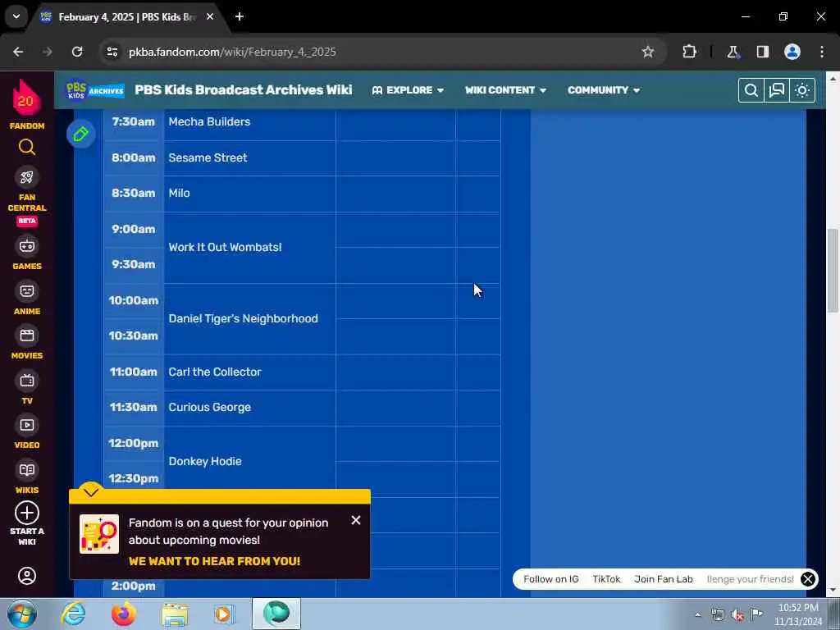Screen dimensions: 840x630
Task: Open the Video section icon
Action: click(x=27, y=425)
